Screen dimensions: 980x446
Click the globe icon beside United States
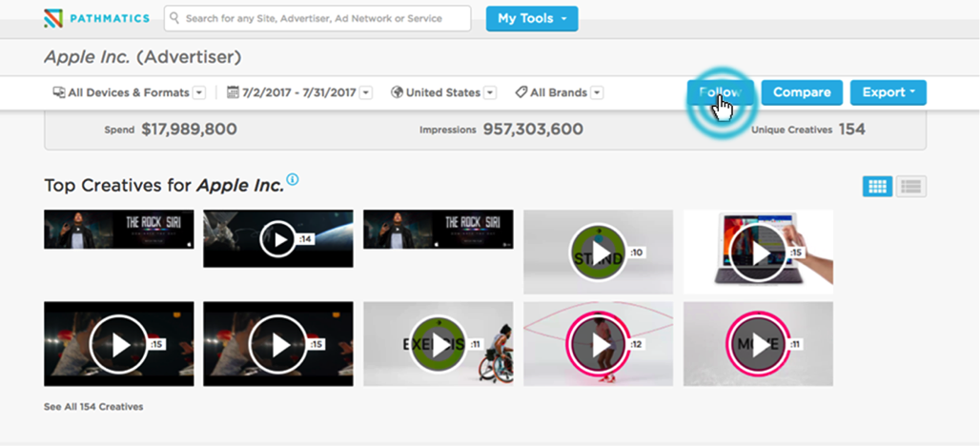click(x=397, y=92)
